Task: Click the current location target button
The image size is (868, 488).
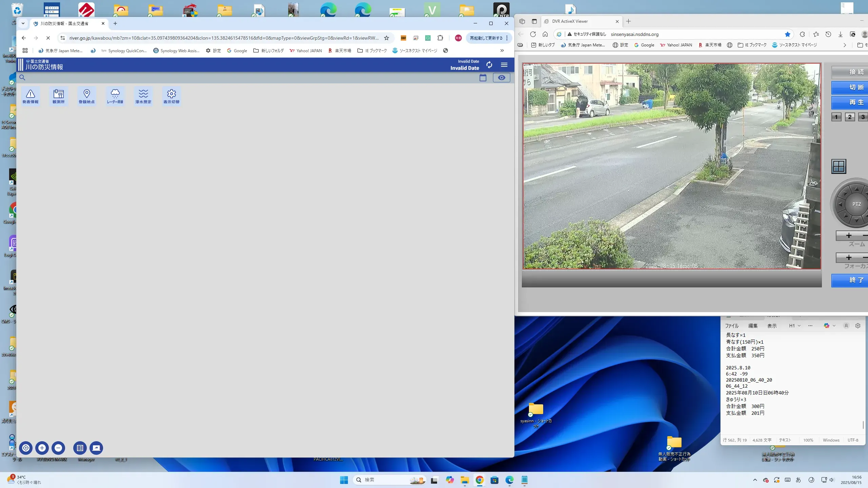Action: [x=26, y=448]
